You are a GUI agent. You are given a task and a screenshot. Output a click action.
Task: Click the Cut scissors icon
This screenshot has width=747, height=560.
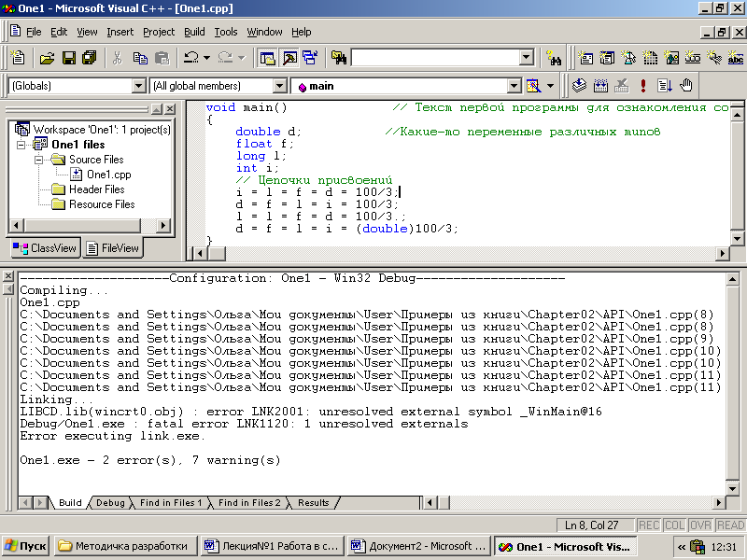point(118,58)
